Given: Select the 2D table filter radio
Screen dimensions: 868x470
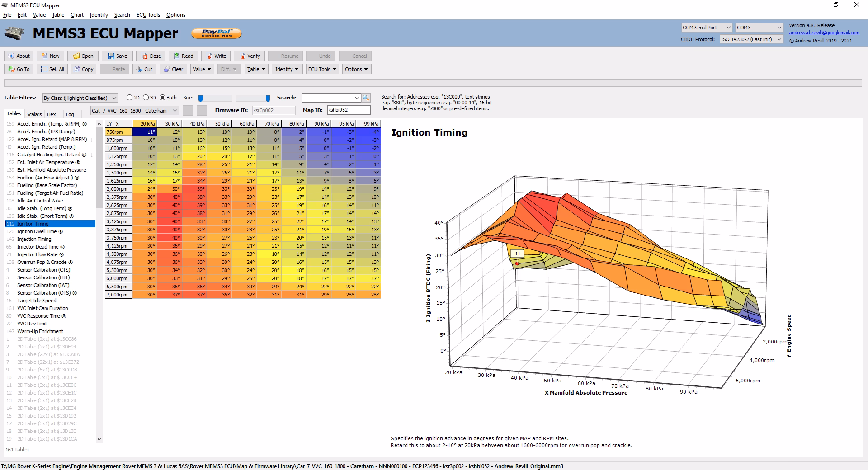Looking at the screenshot, I should 130,98.
